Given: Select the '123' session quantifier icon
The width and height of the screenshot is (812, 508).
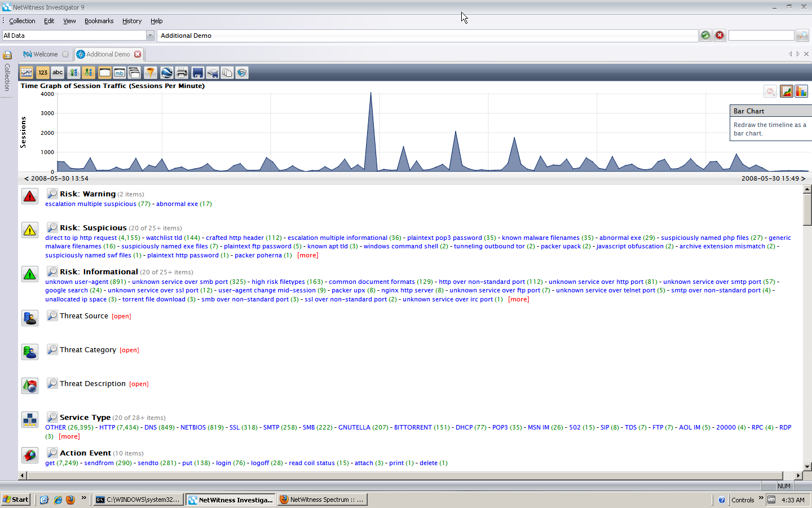Looking at the screenshot, I should pos(42,72).
